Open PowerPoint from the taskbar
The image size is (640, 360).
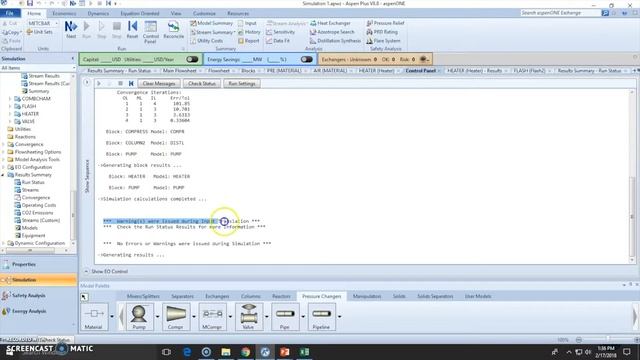(x=285, y=351)
